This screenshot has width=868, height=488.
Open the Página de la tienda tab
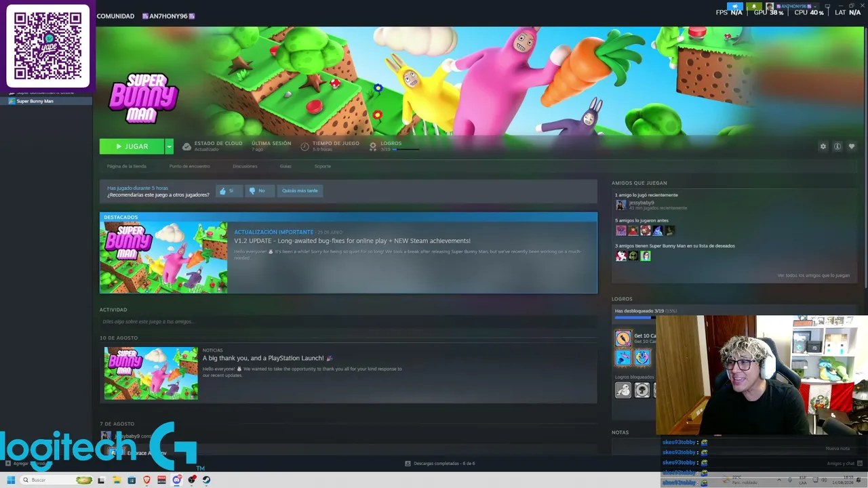126,166
